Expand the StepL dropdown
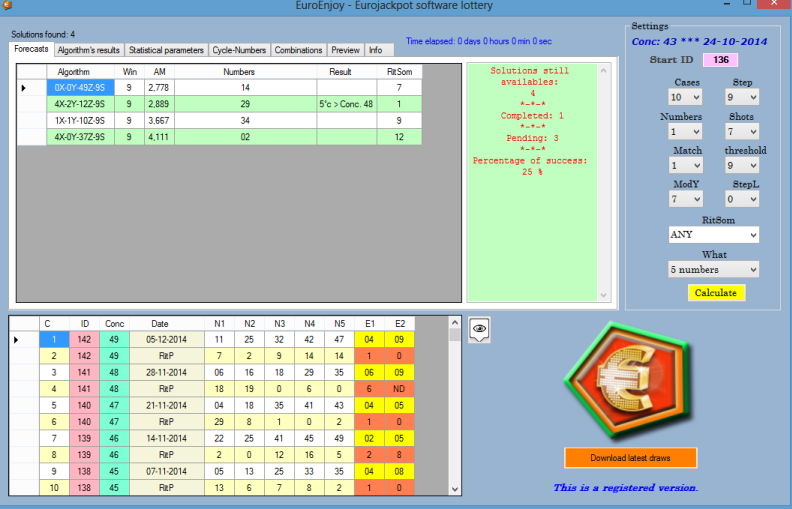 (741, 199)
